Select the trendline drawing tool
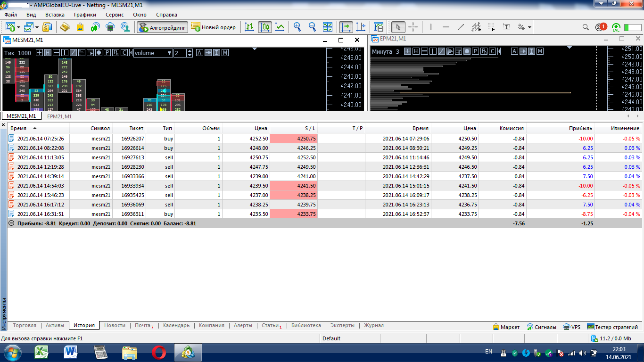Screen dimensions: 644x362 tap(461, 27)
